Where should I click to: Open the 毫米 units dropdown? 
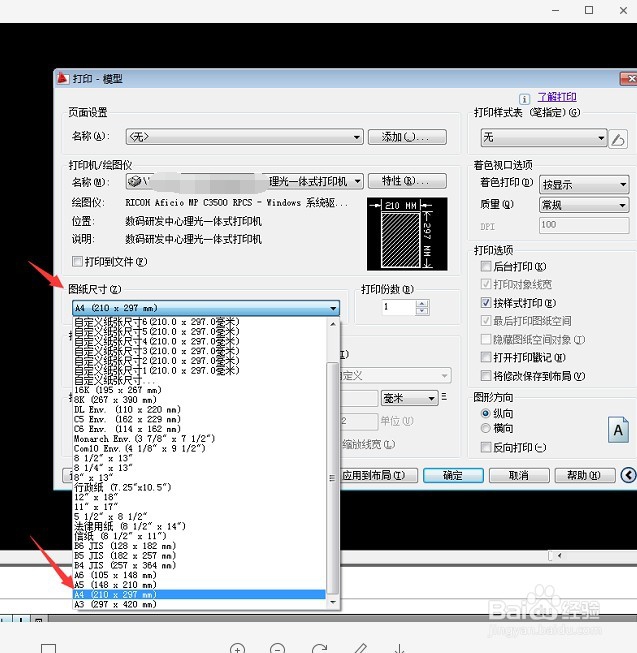[409, 398]
